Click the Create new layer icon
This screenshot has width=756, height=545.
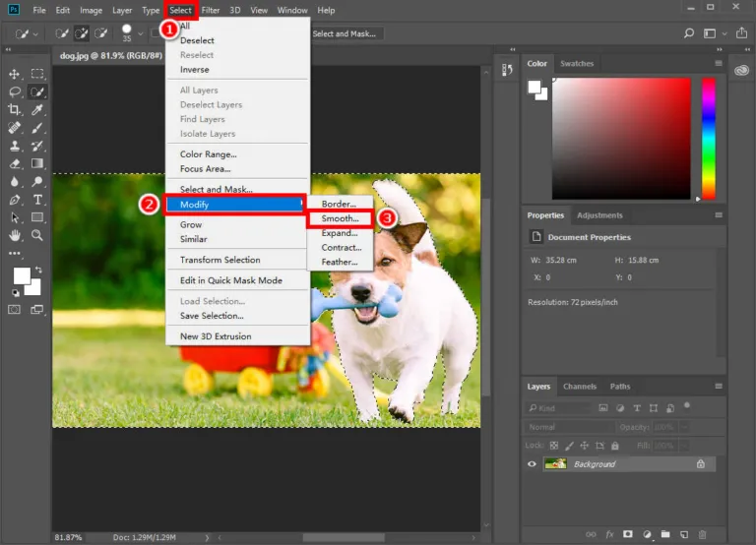684,534
